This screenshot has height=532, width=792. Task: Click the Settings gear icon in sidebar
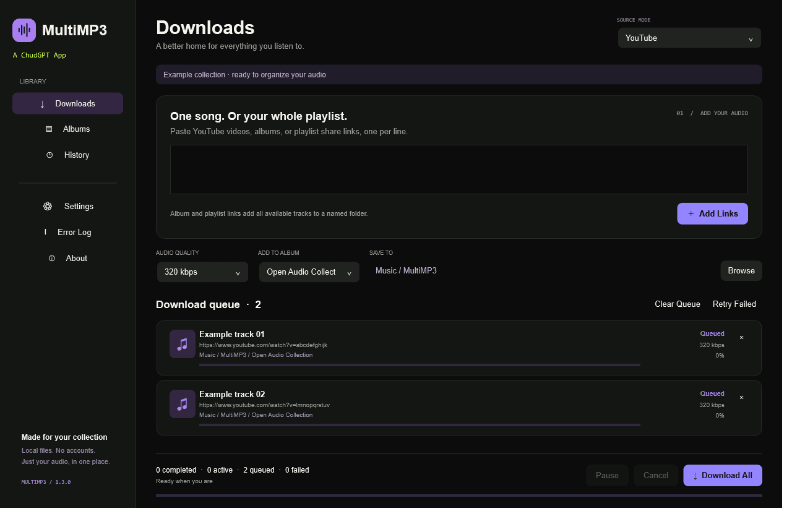(x=48, y=207)
